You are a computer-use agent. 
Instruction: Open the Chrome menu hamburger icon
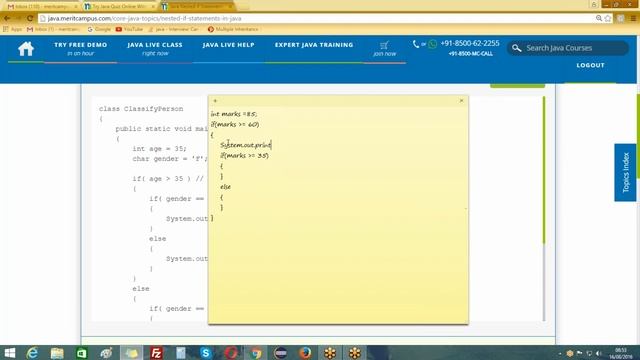633,18
